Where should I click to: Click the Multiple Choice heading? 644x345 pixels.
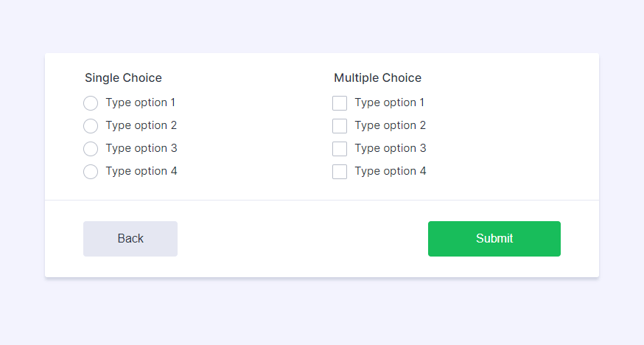pos(377,78)
